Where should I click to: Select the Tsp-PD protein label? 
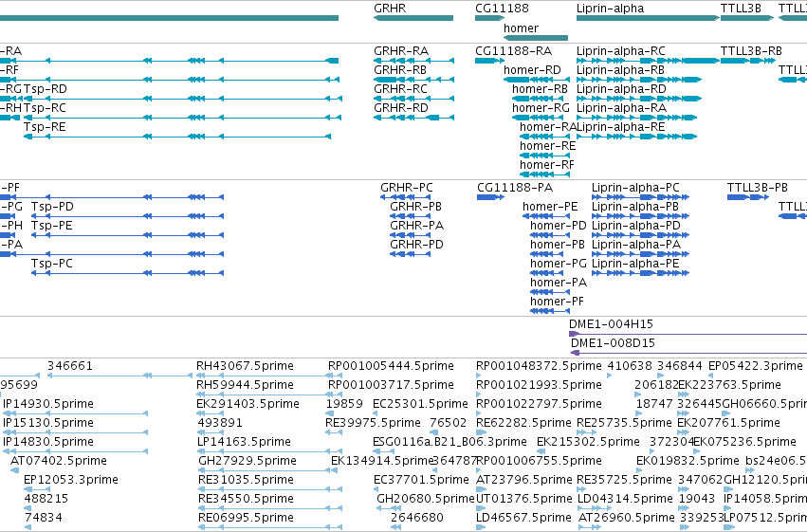point(52,207)
